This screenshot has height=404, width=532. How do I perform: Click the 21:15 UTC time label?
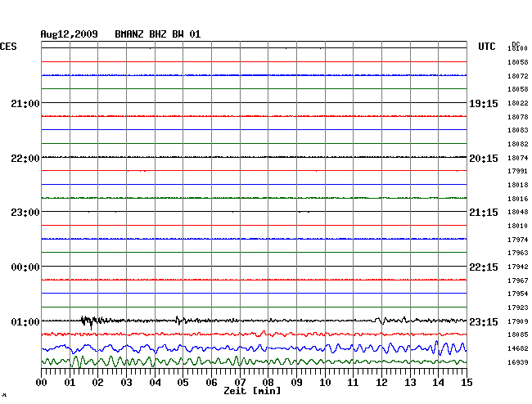(484, 213)
